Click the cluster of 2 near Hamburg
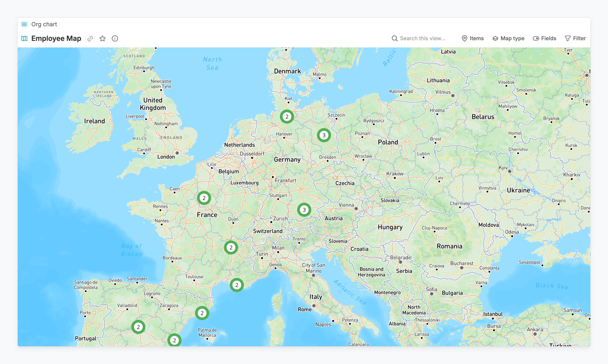Viewport: 608px width, 364px height. pos(287,117)
